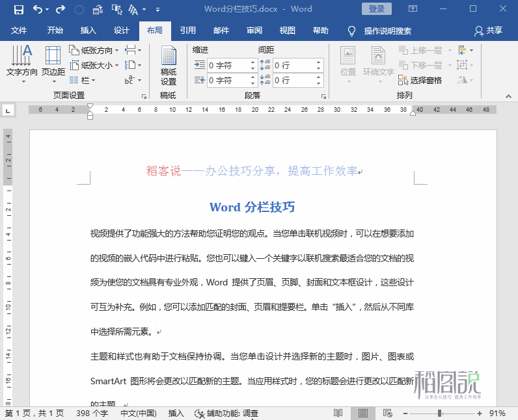
Task: Click the touch/mouse mode icon in the title bar
Action: click(x=117, y=10)
